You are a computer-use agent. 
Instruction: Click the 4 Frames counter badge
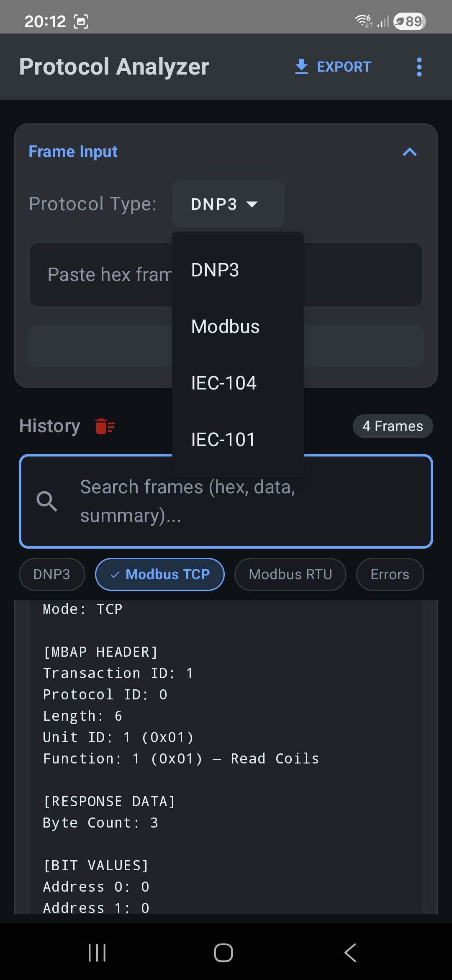click(392, 426)
